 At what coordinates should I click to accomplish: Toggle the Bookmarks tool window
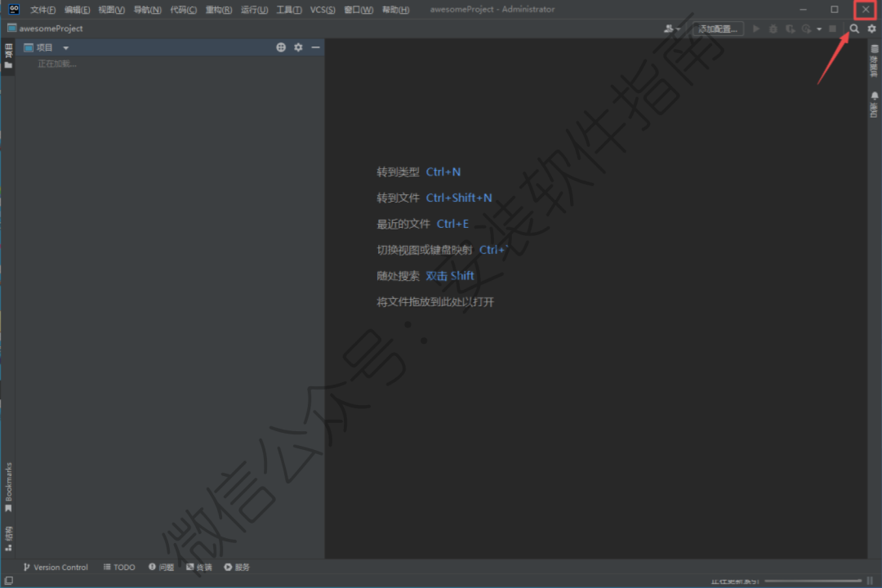[8, 486]
